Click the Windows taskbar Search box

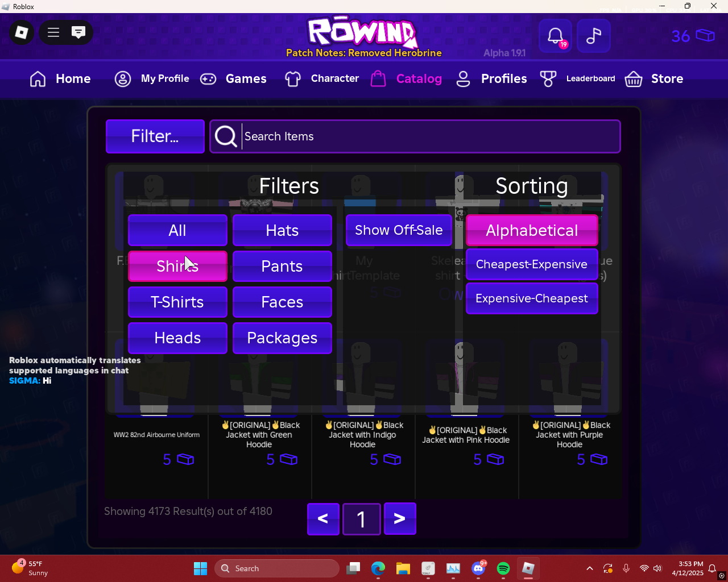277,568
